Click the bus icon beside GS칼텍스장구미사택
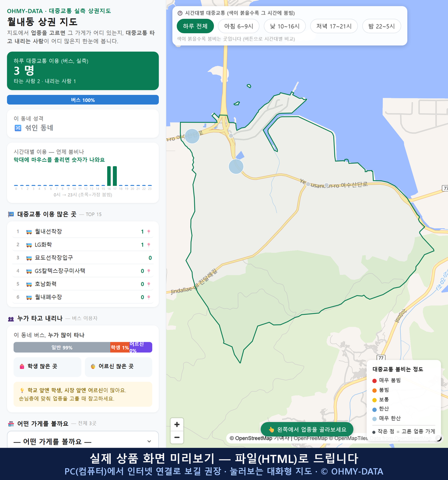448x480 pixels. click(29, 271)
